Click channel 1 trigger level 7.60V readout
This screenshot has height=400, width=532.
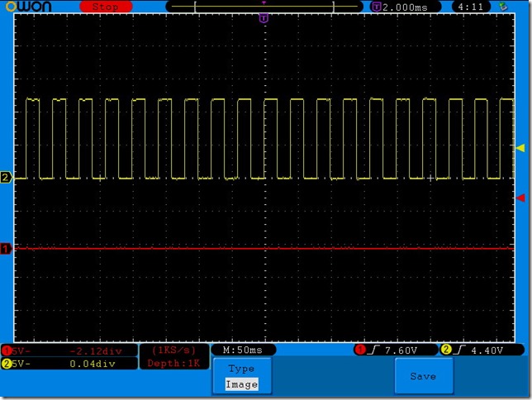click(x=401, y=350)
